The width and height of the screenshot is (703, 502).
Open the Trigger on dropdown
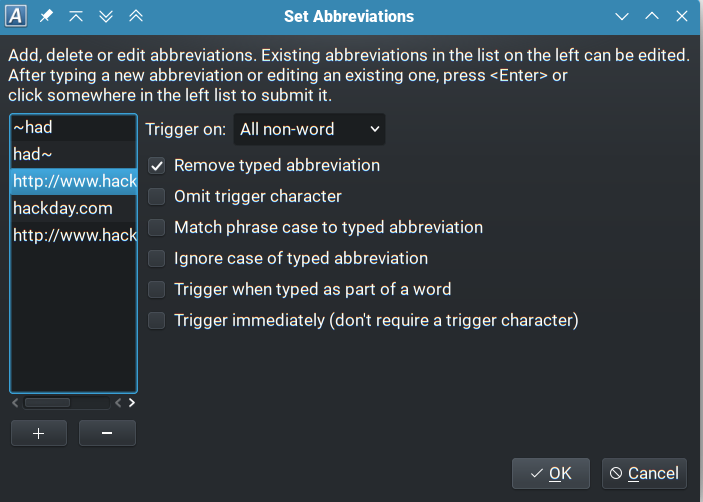coord(309,129)
